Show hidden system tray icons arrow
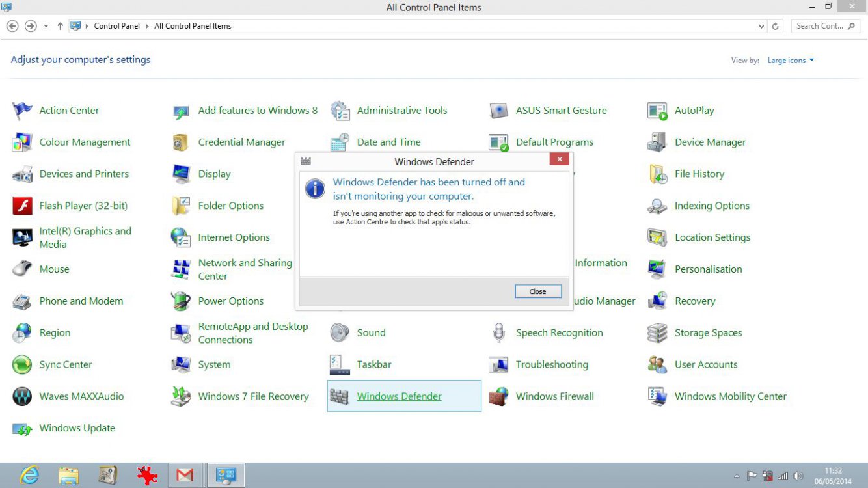The image size is (868, 488). point(737,476)
